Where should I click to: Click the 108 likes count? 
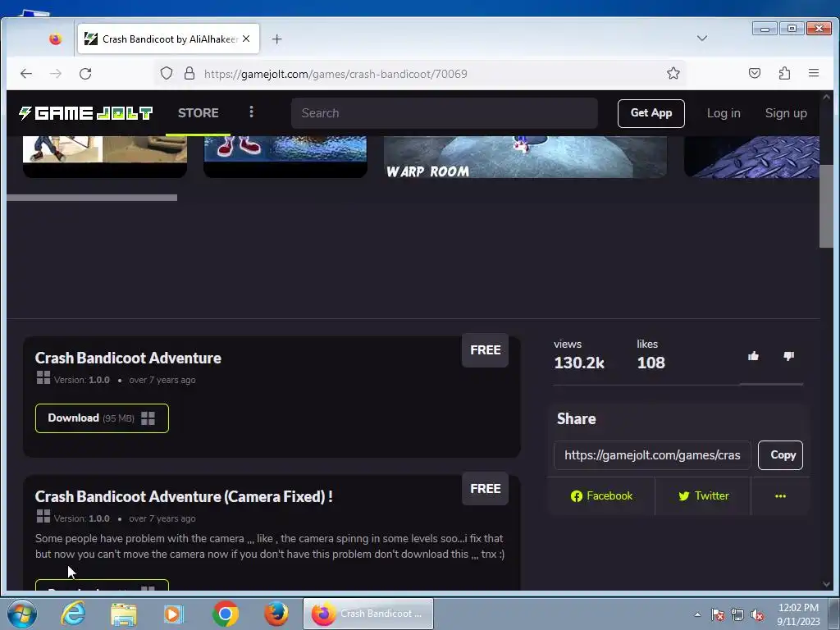[x=651, y=363]
